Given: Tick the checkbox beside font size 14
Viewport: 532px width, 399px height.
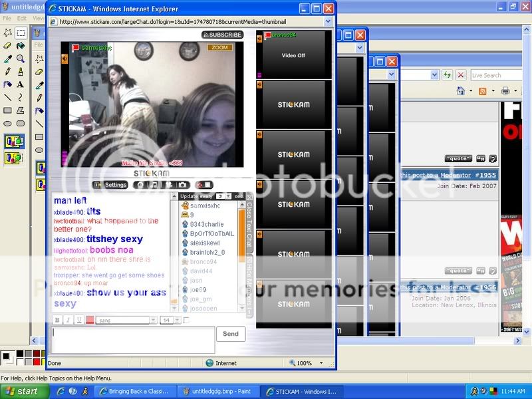Looking at the screenshot, I should [x=186, y=320].
